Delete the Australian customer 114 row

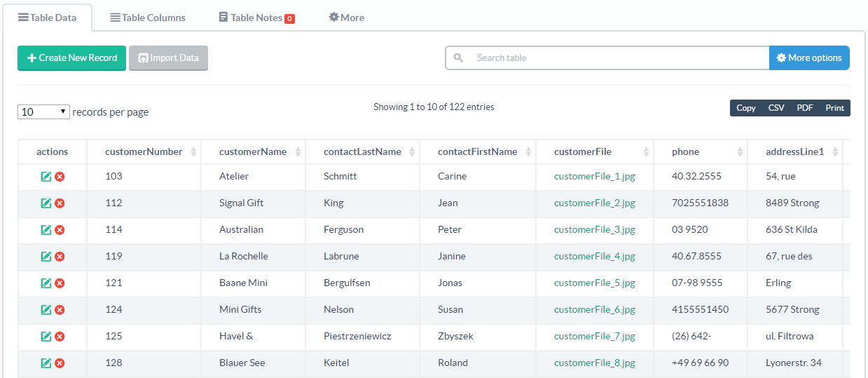coord(60,230)
